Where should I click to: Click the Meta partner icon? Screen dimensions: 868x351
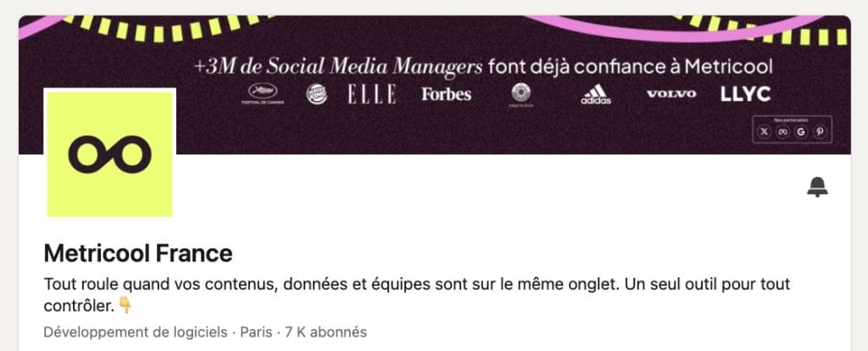point(782,131)
